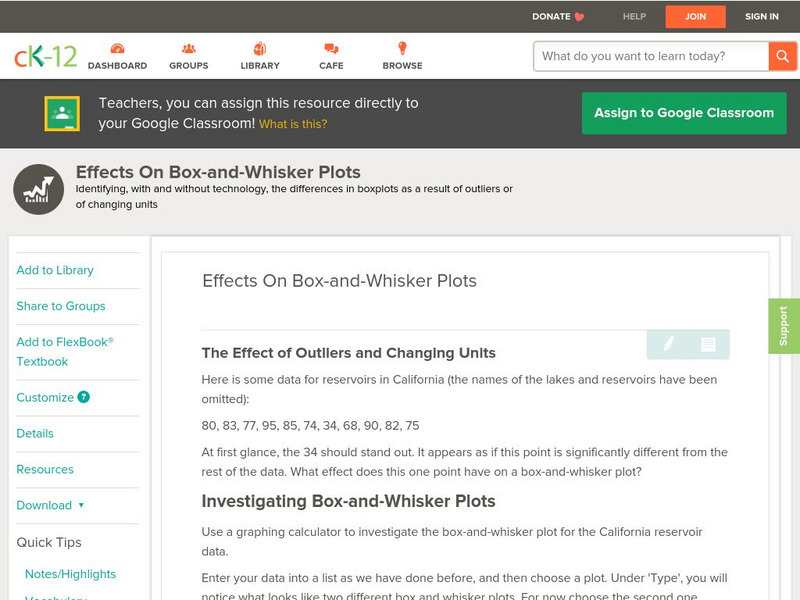The width and height of the screenshot is (800, 600).
Task: Click Add to Library
Action: click(x=55, y=270)
